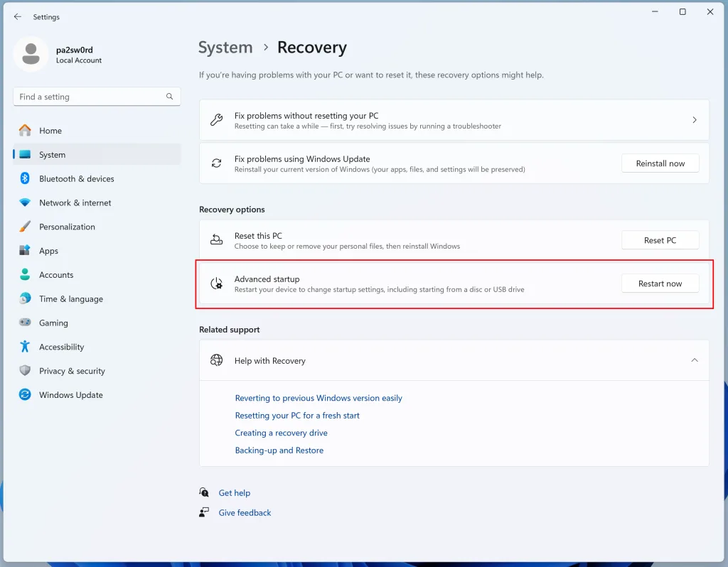Click System in the breadcrumb
This screenshot has height=567, width=728.
pos(225,48)
